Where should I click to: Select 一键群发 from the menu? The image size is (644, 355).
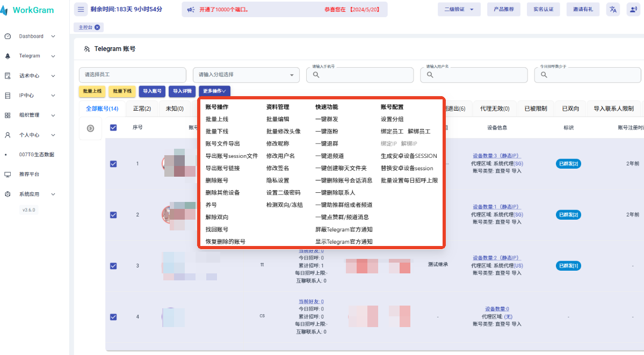coord(327,119)
